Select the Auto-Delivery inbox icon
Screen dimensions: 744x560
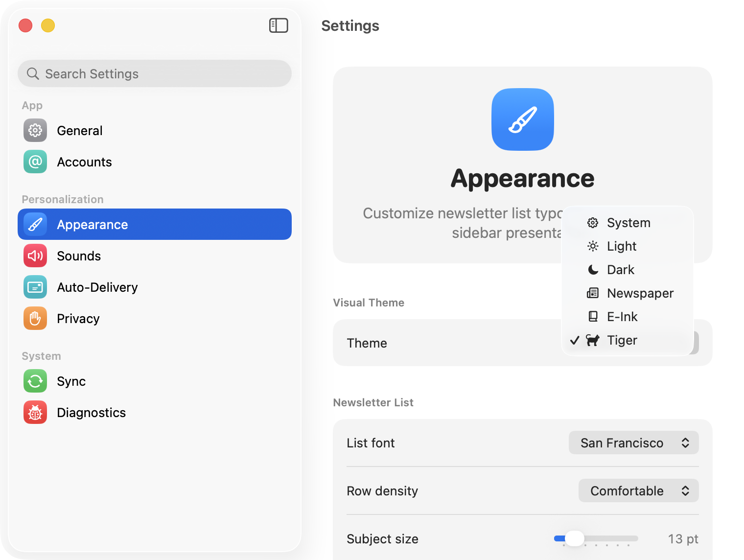35,287
